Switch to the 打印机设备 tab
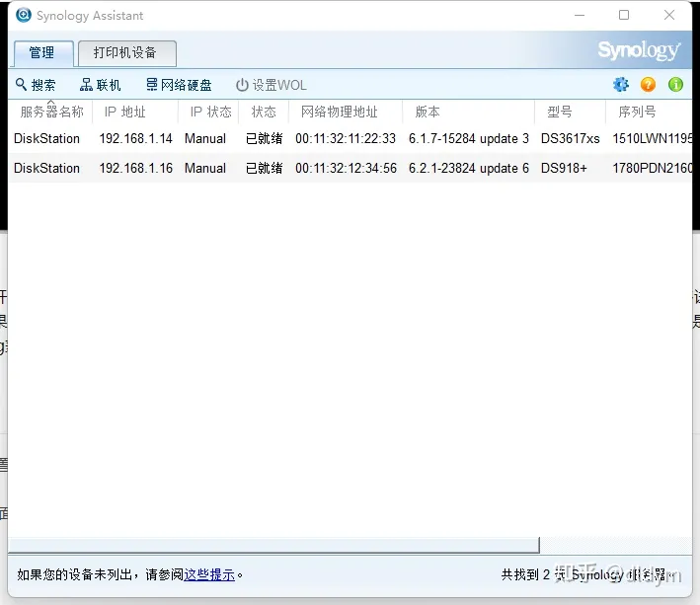Viewport: 700px width, 605px height. click(127, 53)
